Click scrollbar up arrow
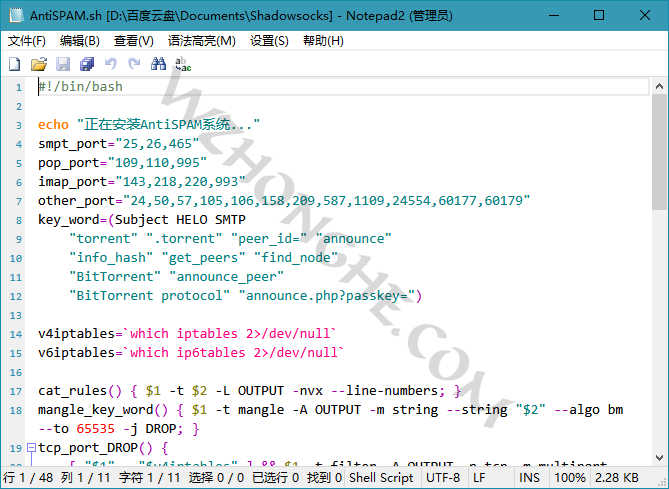Screen dimensions: 669x489 pos(659,87)
